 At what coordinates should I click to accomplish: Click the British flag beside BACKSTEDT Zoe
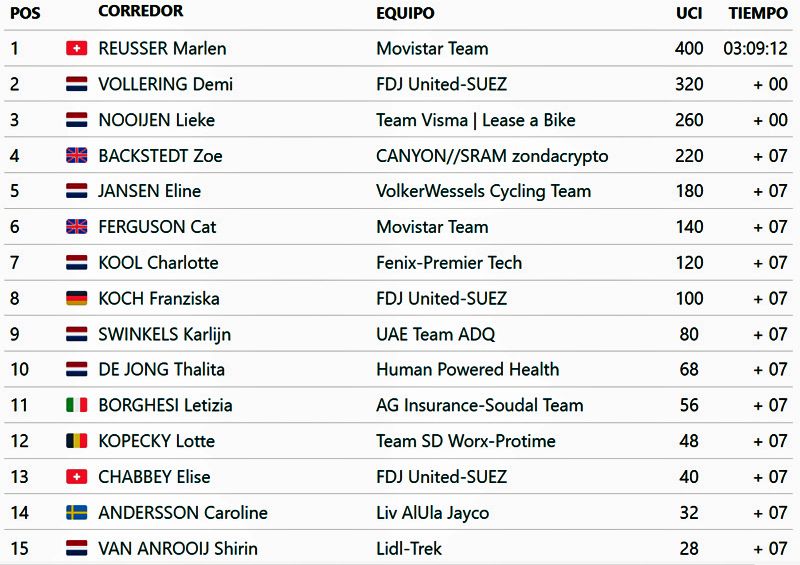pos(76,156)
